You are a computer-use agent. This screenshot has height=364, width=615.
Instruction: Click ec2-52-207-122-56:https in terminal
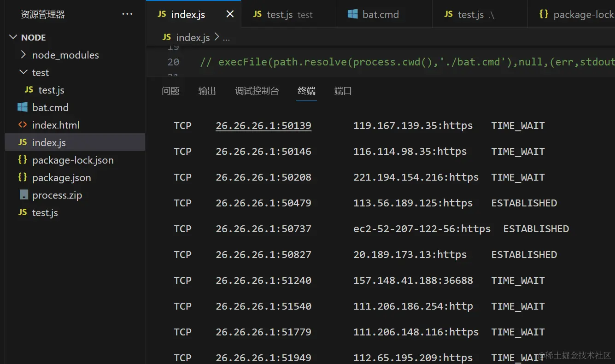click(x=422, y=229)
